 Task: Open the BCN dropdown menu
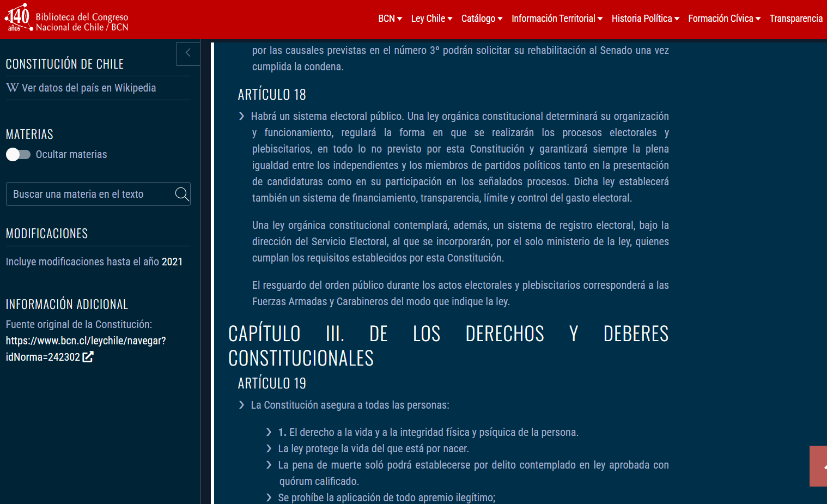pyautogui.click(x=390, y=19)
